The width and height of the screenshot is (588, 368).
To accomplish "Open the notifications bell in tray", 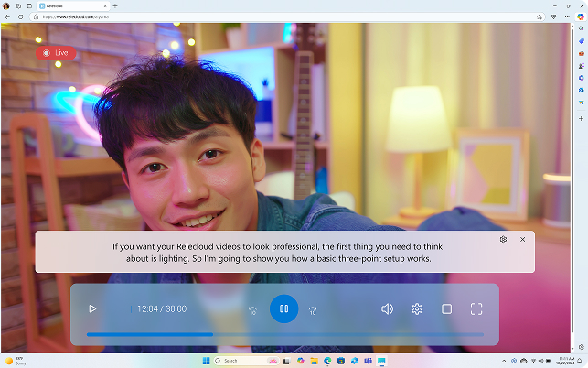I will (x=580, y=361).
